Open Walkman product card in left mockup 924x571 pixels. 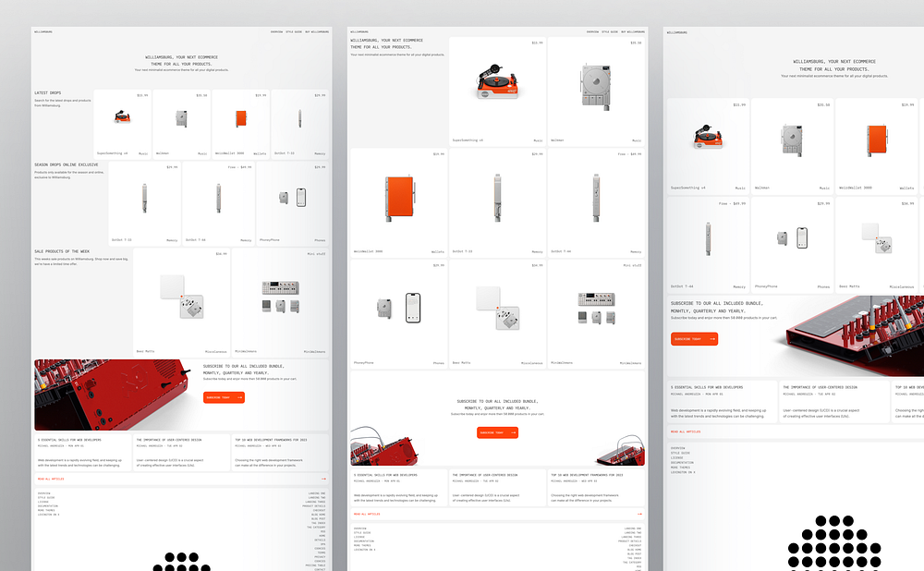181,124
